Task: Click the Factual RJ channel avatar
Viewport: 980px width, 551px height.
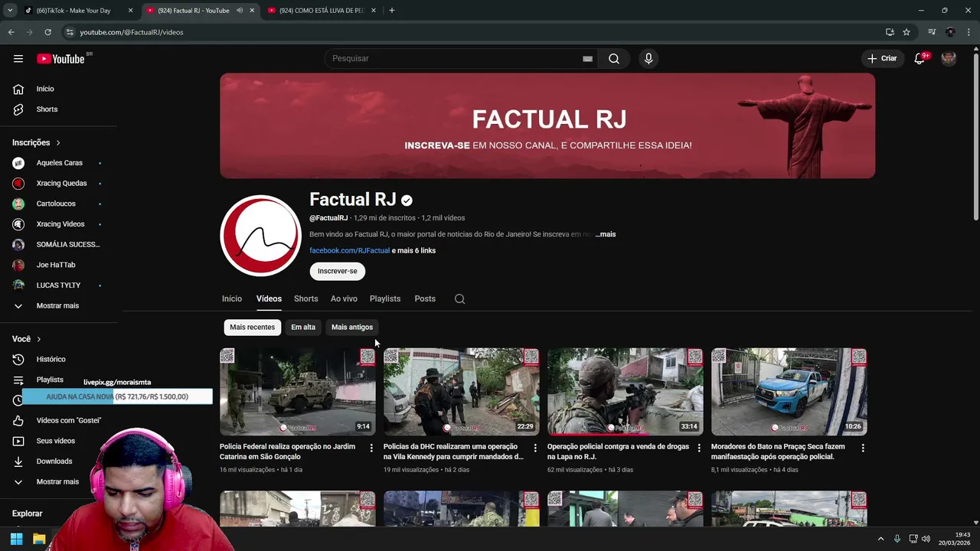Action: (x=260, y=235)
